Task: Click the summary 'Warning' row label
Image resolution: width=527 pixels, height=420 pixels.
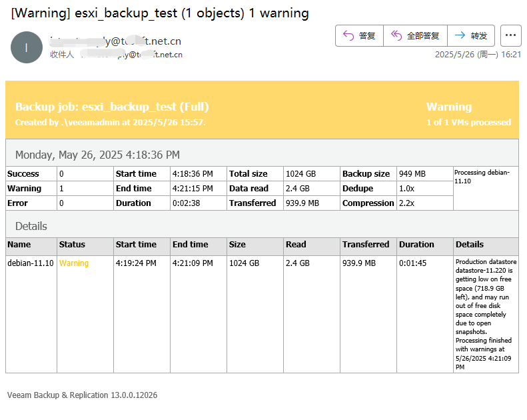Action: point(24,188)
